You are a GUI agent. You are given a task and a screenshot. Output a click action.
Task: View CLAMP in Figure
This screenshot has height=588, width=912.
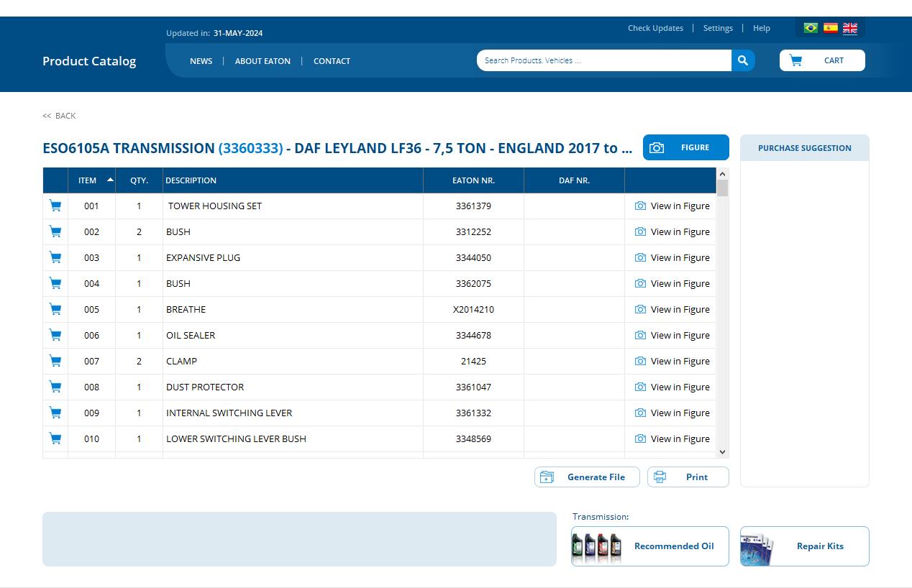coord(672,361)
